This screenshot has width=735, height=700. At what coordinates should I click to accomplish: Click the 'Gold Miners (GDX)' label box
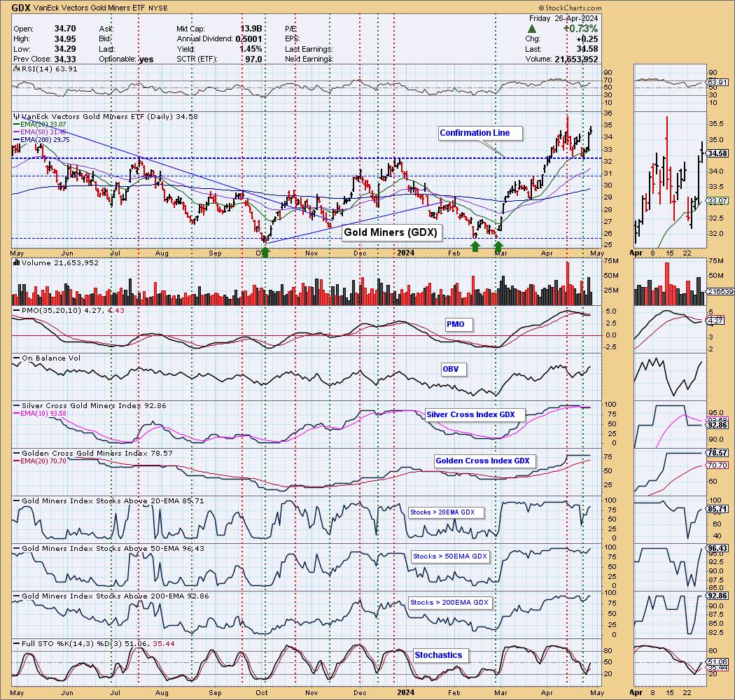point(391,232)
